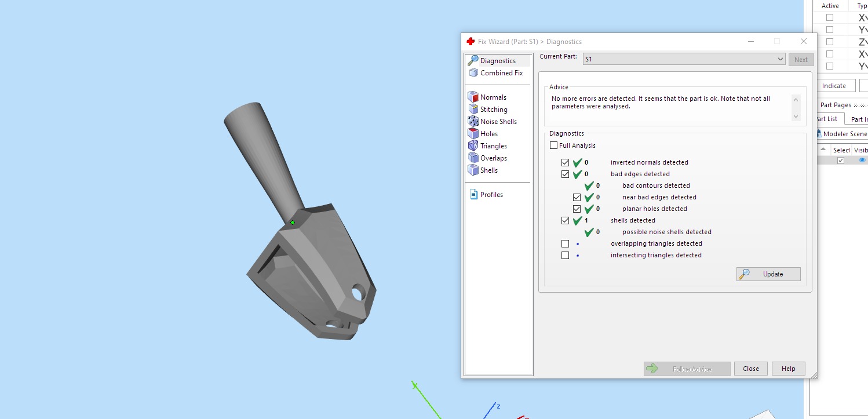Click the "bad contours detected" result line

[656, 185]
